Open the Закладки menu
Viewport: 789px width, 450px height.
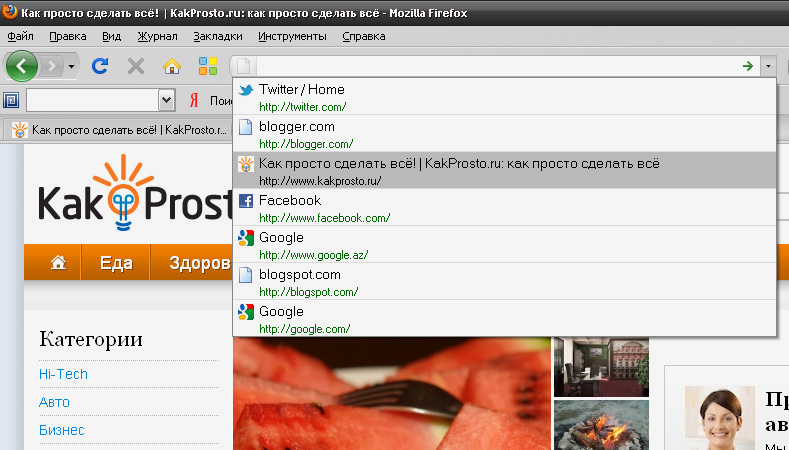click(218, 36)
